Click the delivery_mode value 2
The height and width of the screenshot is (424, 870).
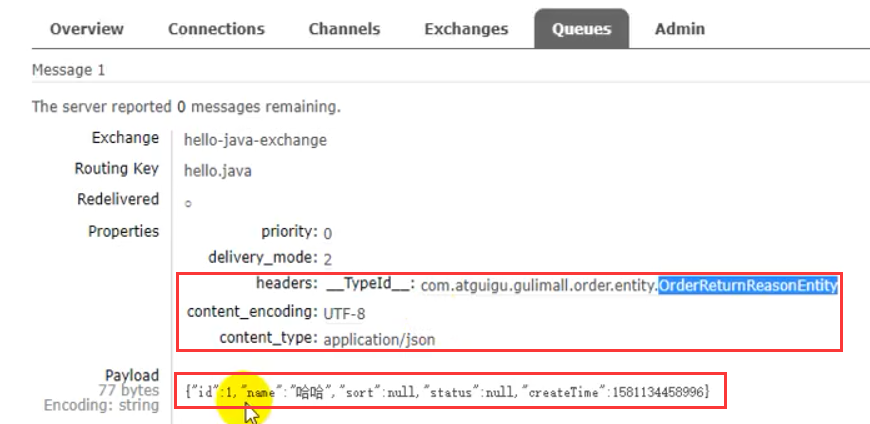pos(328,258)
